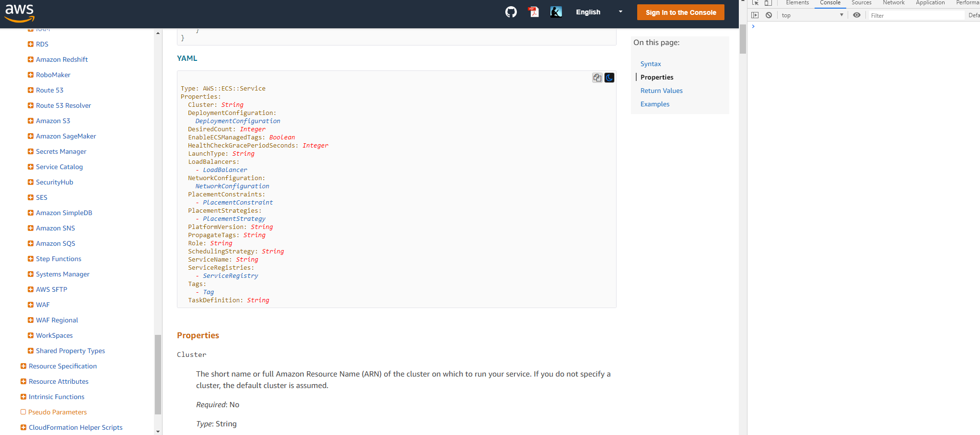The width and height of the screenshot is (980, 435).
Task: Jump to Return Values section
Action: click(662, 91)
